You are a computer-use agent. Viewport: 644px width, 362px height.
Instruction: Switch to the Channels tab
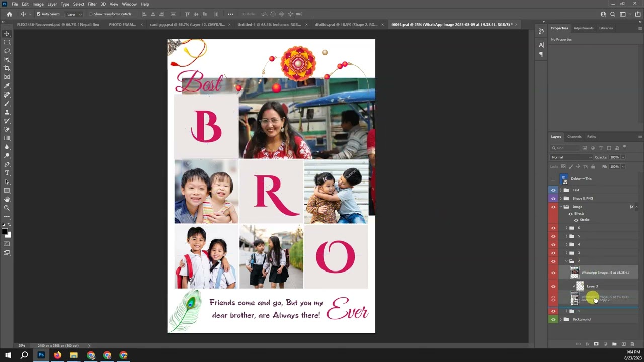(x=574, y=137)
